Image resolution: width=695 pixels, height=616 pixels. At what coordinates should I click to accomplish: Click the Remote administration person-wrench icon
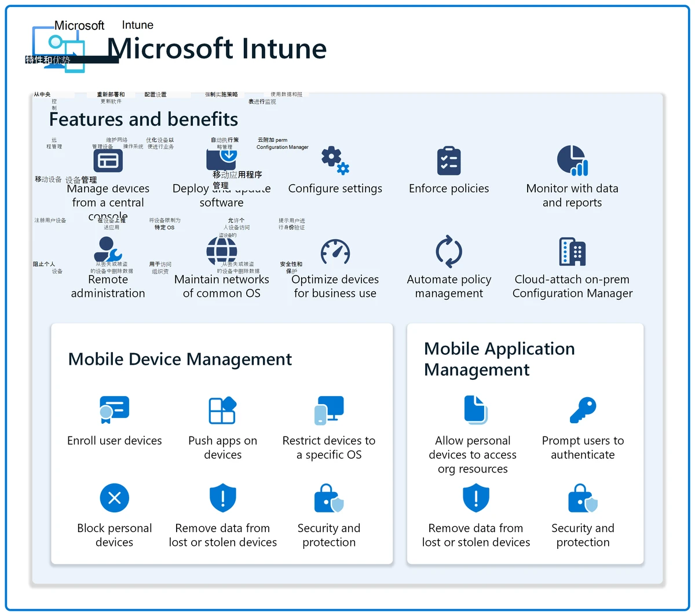pyautogui.click(x=108, y=251)
